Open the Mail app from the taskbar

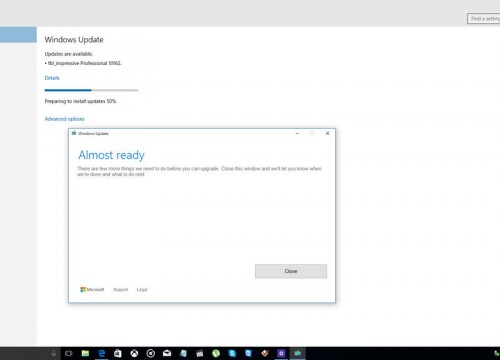(x=167, y=353)
